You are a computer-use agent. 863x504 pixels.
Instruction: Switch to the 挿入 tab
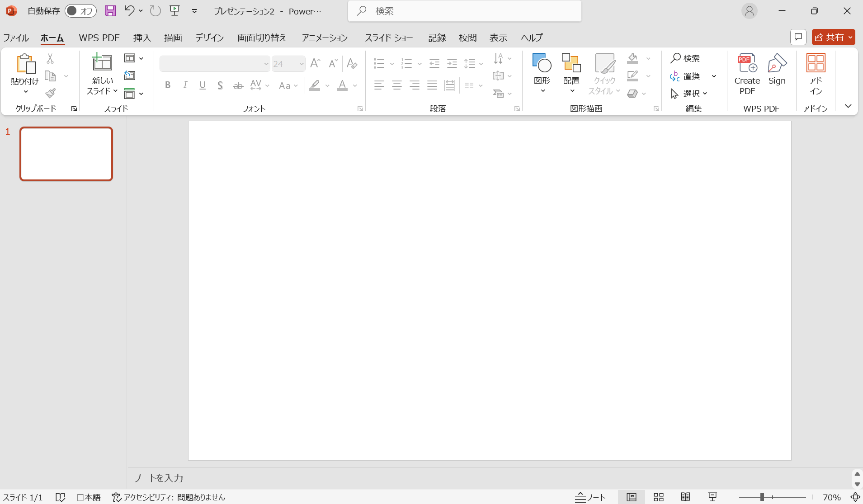[x=142, y=38]
